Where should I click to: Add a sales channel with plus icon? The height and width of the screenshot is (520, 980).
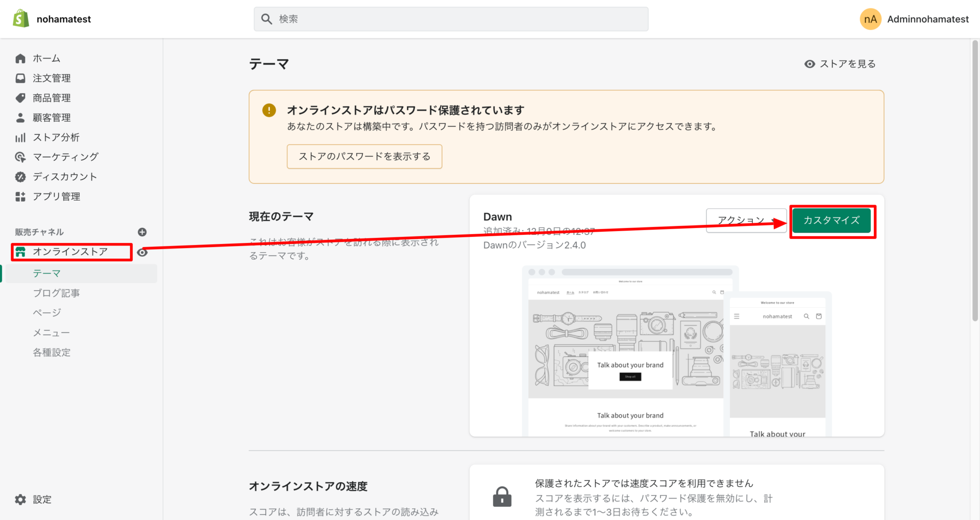[142, 232]
